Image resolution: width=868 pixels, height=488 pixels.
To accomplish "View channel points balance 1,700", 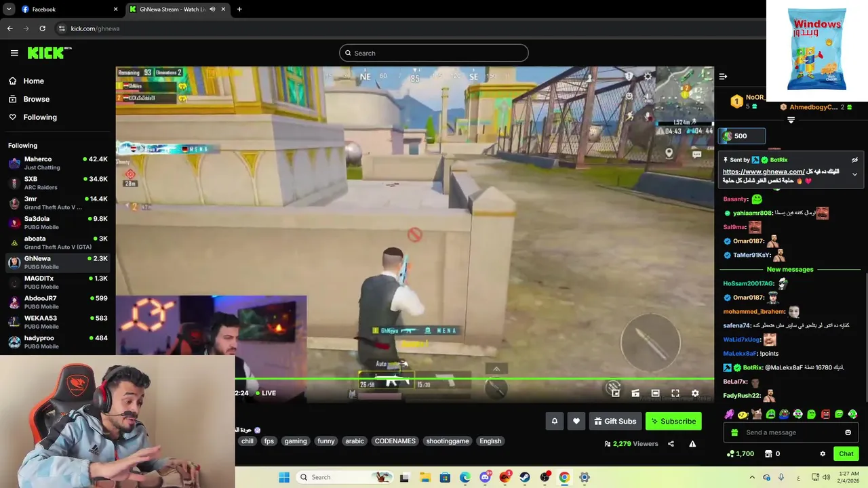I will pos(740,453).
